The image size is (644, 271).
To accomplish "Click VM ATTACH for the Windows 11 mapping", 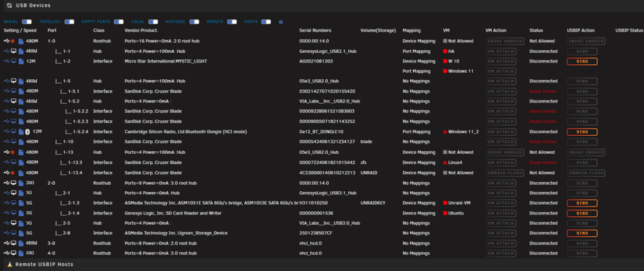I will [500, 71].
